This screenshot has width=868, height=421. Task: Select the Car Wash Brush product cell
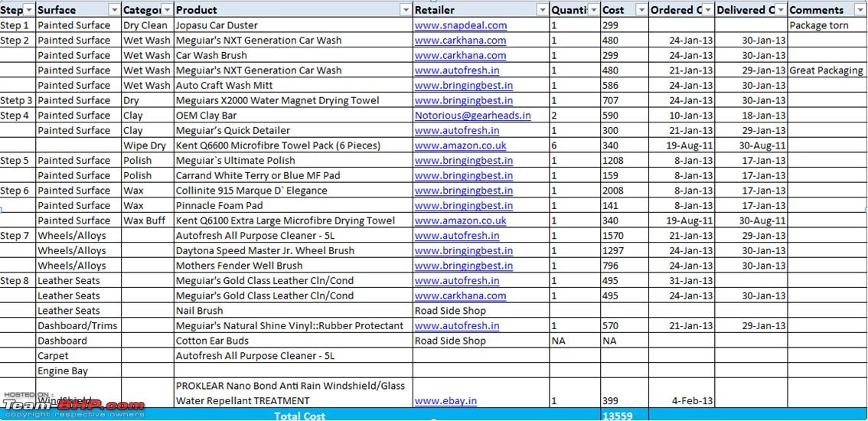tap(293, 55)
